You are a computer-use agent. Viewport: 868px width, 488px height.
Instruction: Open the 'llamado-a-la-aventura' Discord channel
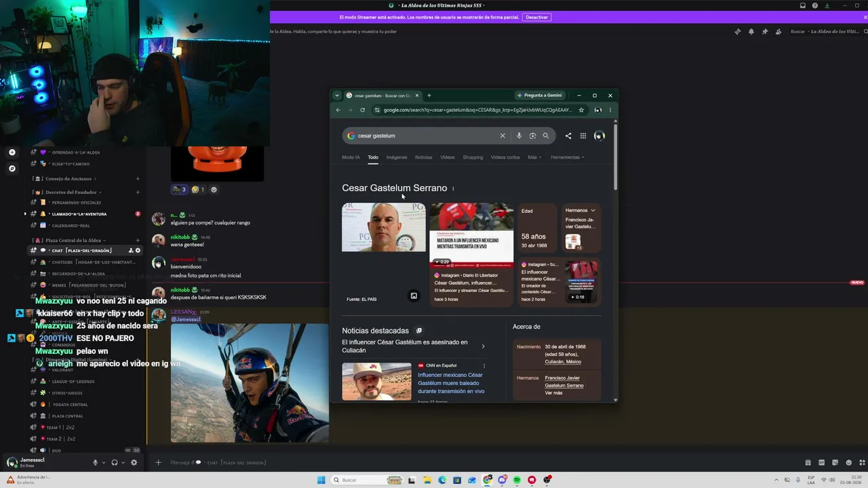(x=79, y=214)
